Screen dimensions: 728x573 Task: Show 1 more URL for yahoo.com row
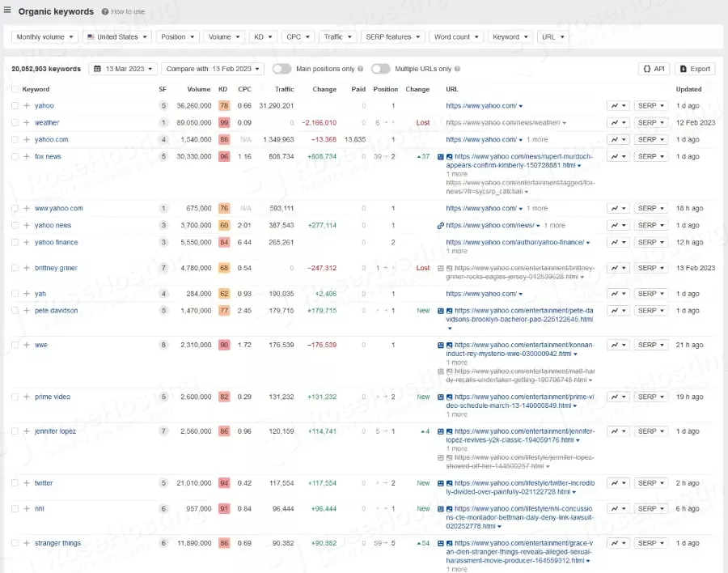537,139
